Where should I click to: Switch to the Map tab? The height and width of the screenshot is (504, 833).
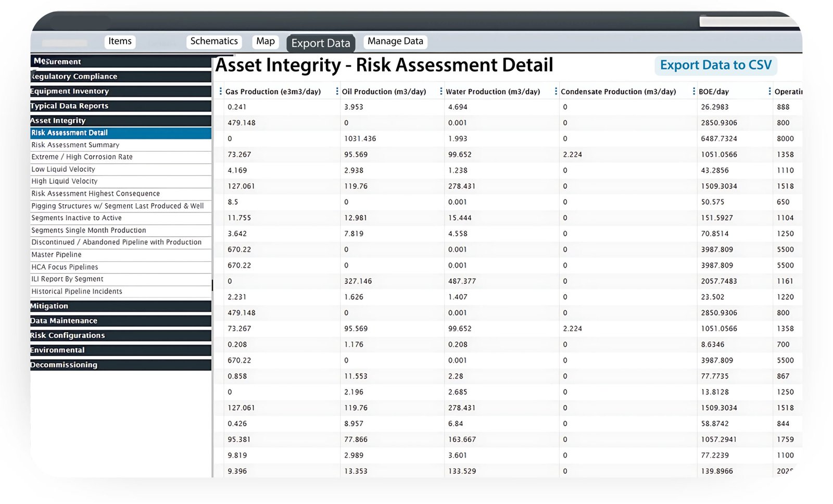pyautogui.click(x=265, y=41)
